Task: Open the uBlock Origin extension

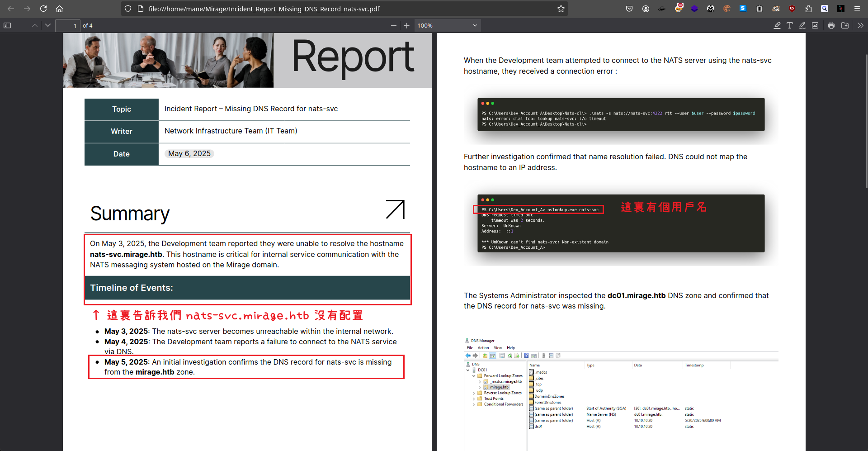Action: tap(792, 9)
